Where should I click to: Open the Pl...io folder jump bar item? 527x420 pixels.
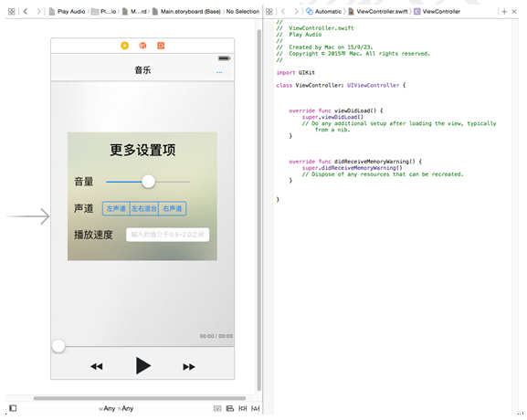pyautogui.click(x=104, y=12)
